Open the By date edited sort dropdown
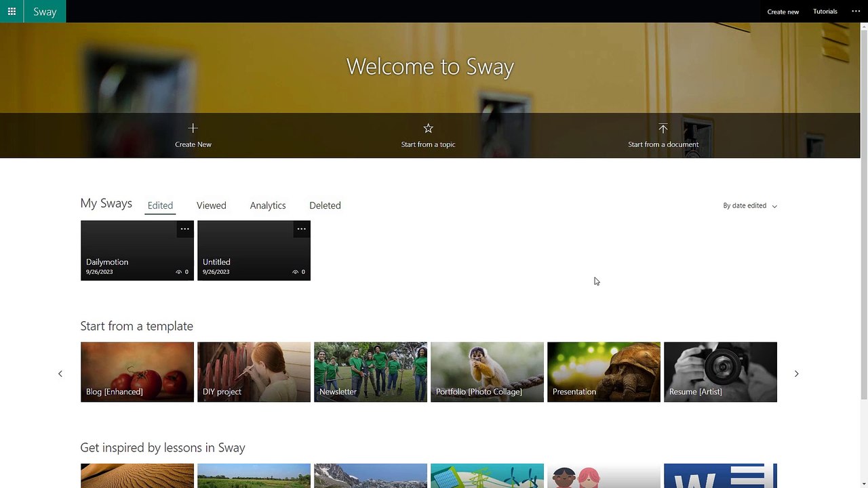868x488 pixels. [750, 205]
